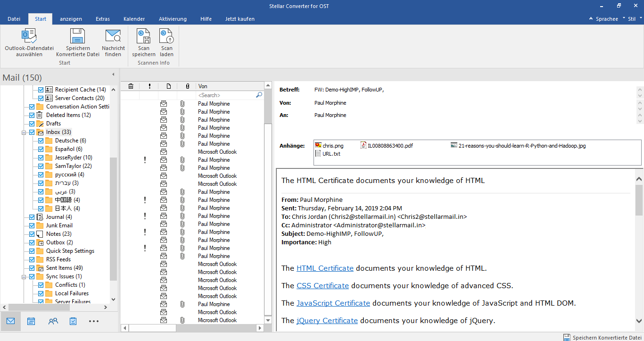Click Scan laden icon
The width and height of the screenshot is (644, 341).
pyautogui.click(x=166, y=36)
